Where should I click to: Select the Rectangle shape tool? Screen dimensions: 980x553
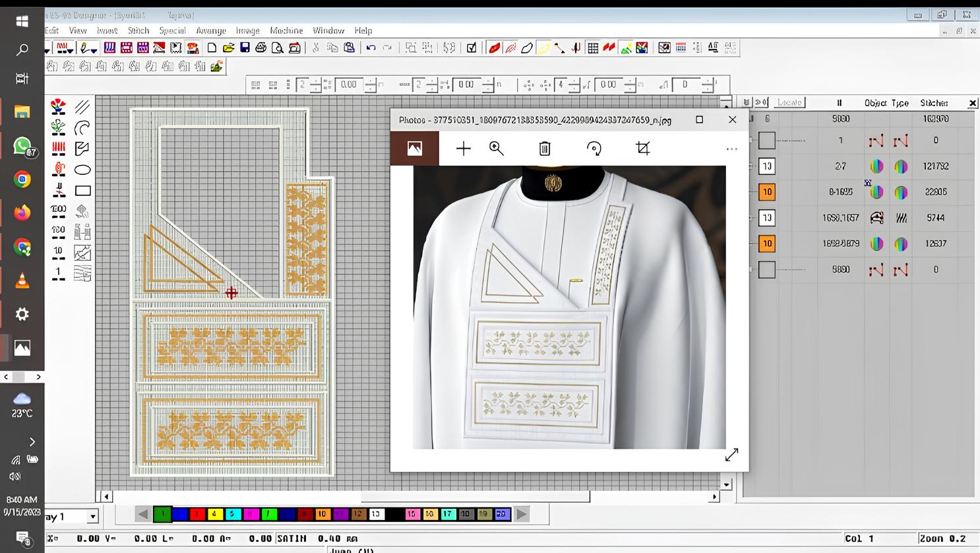[82, 191]
